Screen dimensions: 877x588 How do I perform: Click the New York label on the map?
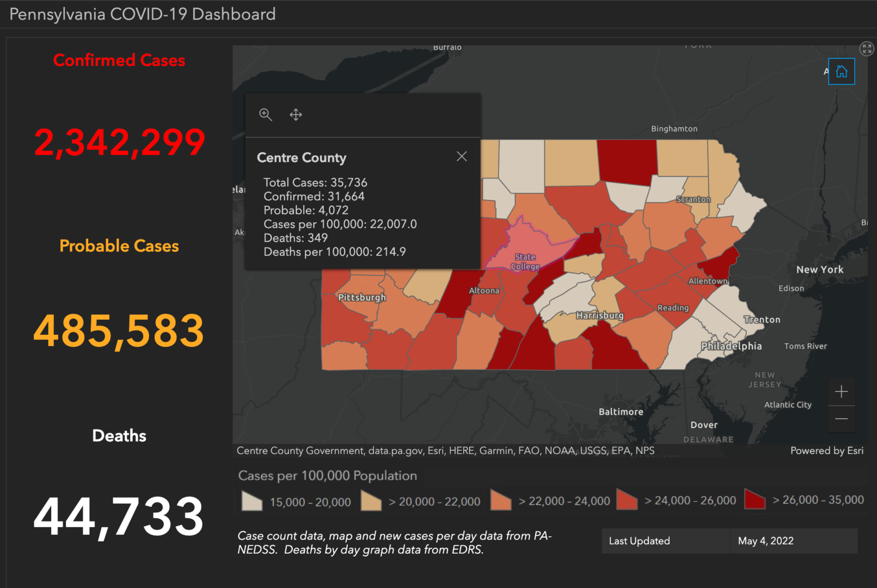(820, 269)
